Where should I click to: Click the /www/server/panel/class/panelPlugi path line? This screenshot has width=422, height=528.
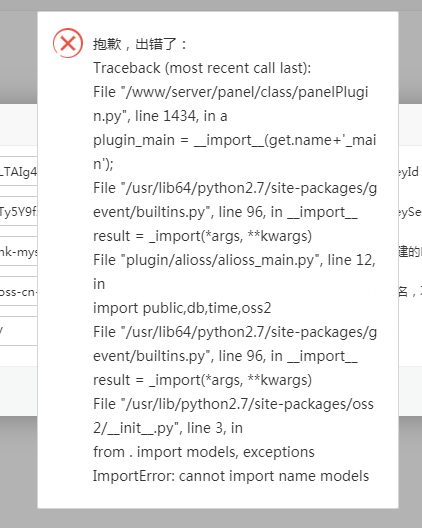pyautogui.click(x=231, y=92)
